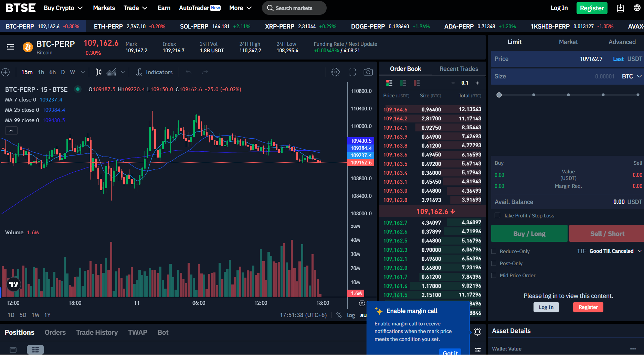
Task: Click the Buy / Long button
Action: (529, 234)
